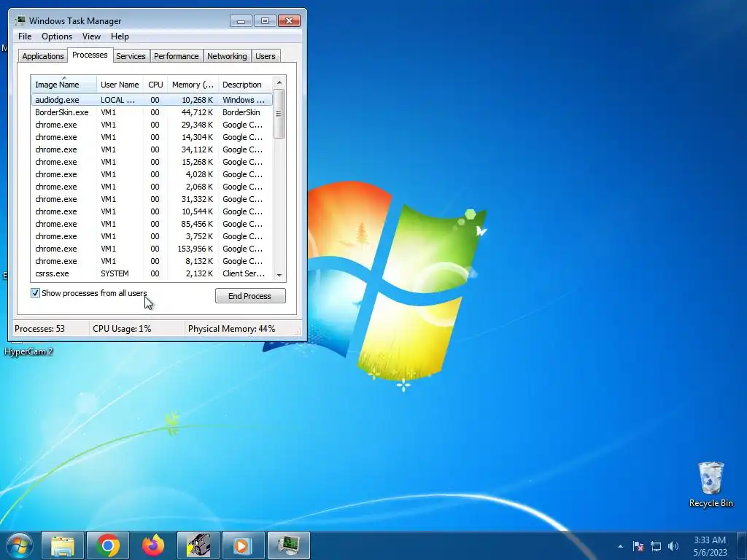Click the process list scroll down arrow
747x560 pixels.
click(279, 275)
